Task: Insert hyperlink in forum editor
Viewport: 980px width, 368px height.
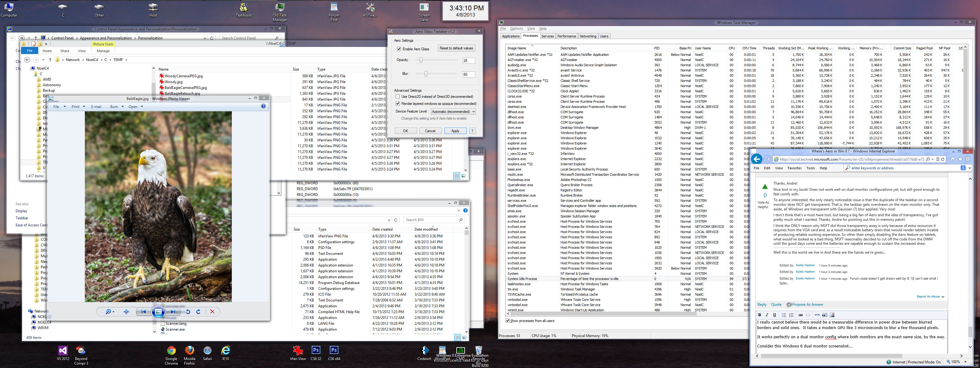Action: pos(801,315)
